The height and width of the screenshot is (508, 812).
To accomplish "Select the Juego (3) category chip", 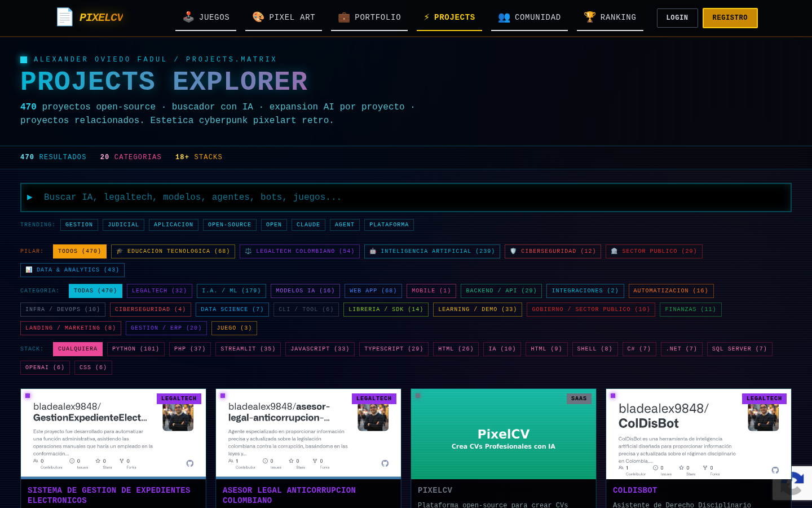I will 235,328.
